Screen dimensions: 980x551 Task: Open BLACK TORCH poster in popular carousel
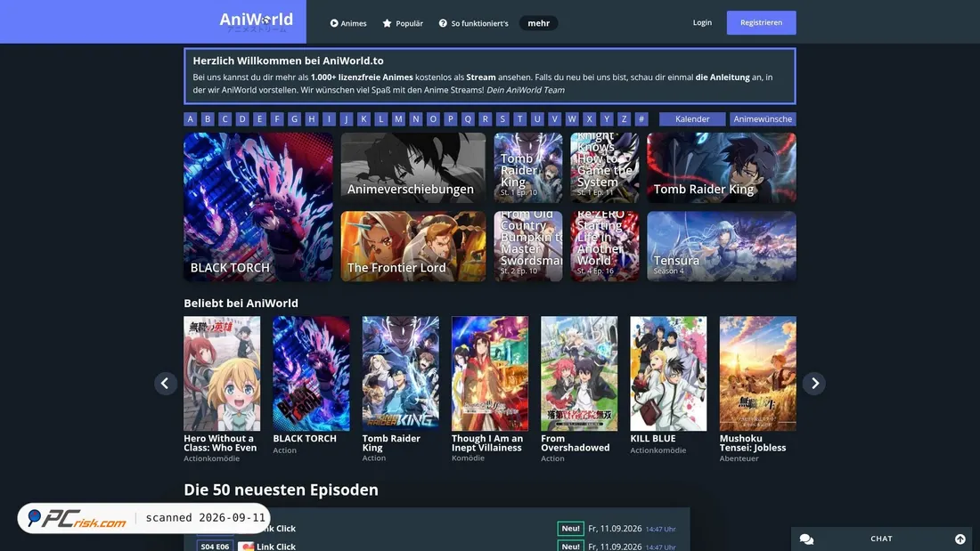pos(311,373)
